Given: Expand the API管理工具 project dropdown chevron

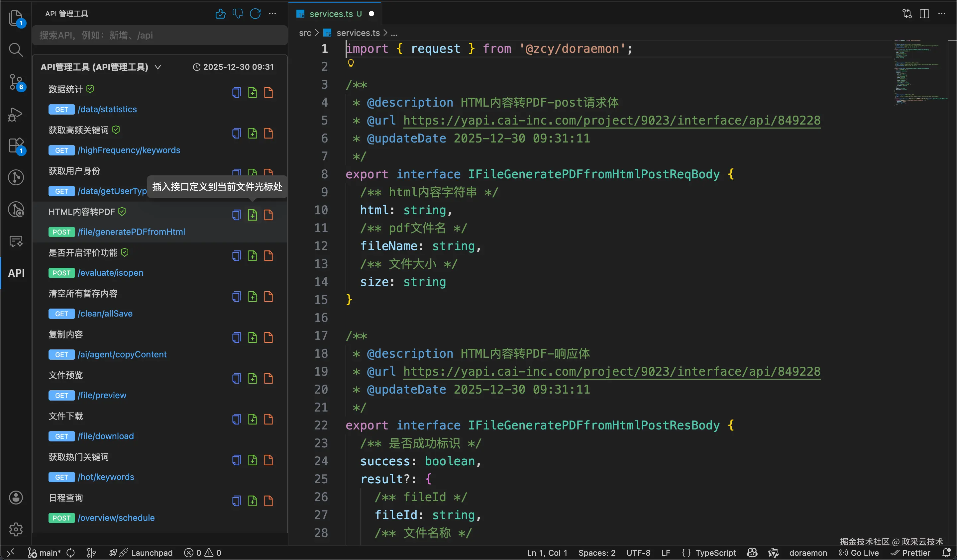Looking at the screenshot, I should pos(158,67).
